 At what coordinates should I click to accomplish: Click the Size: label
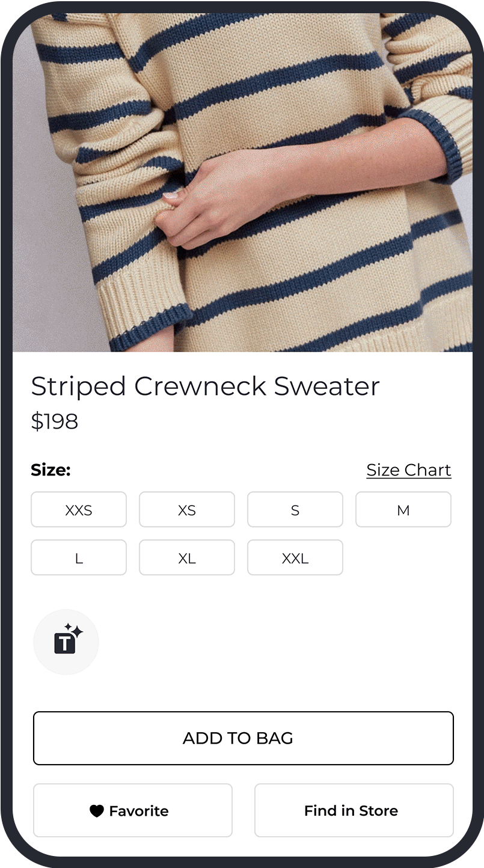tap(51, 470)
